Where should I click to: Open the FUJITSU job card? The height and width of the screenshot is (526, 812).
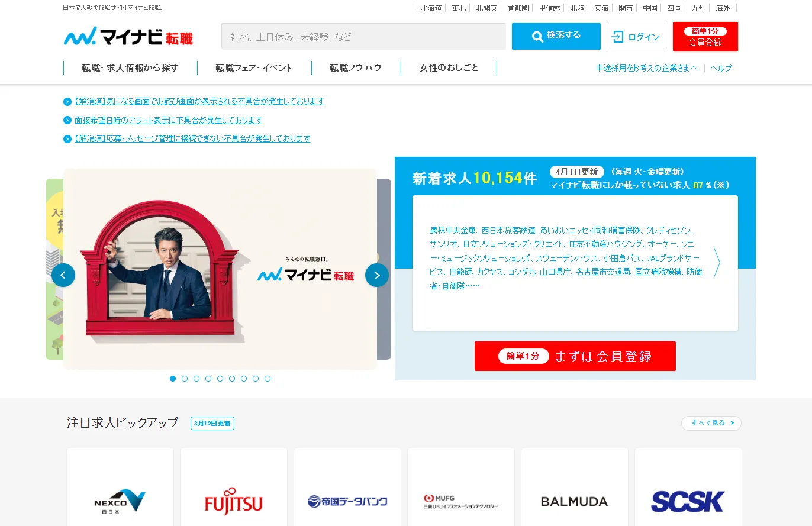[x=234, y=487]
